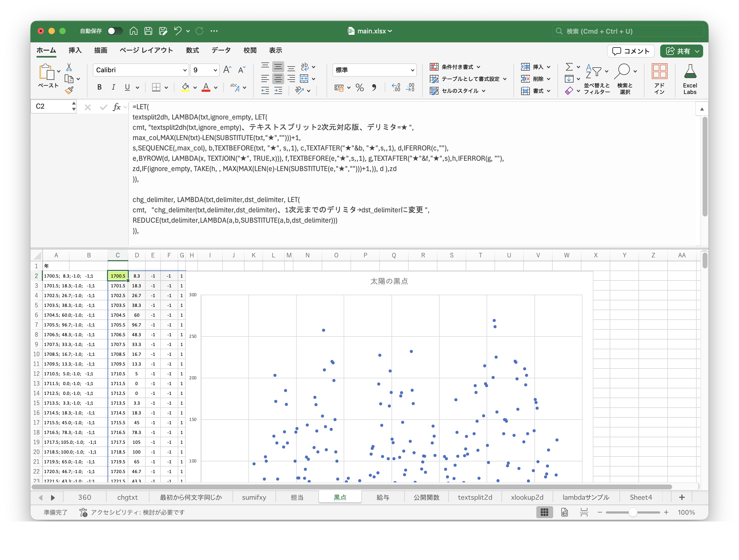The width and height of the screenshot is (739, 560).
Task: Expand the 標準 number format dropdown
Action: pyautogui.click(x=412, y=70)
